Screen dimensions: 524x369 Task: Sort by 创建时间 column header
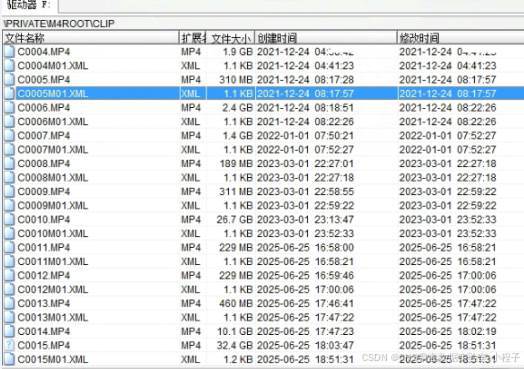click(326, 38)
